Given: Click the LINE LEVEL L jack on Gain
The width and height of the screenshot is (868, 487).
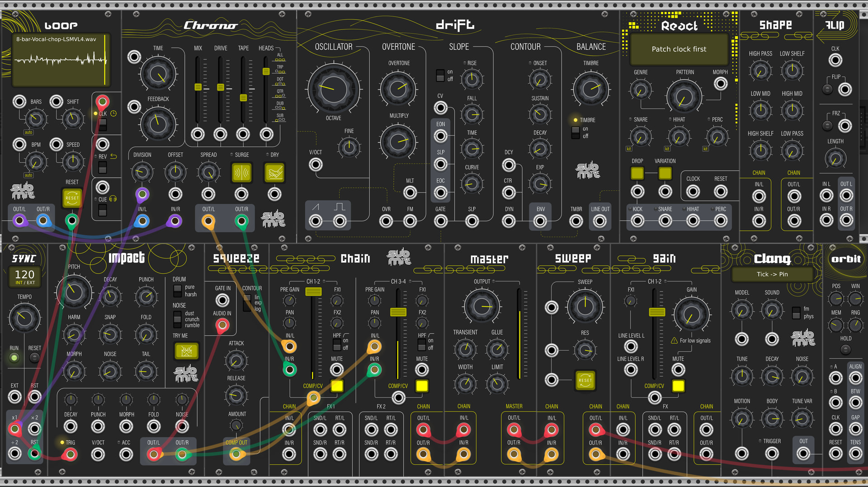Looking at the screenshot, I should point(631,347).
